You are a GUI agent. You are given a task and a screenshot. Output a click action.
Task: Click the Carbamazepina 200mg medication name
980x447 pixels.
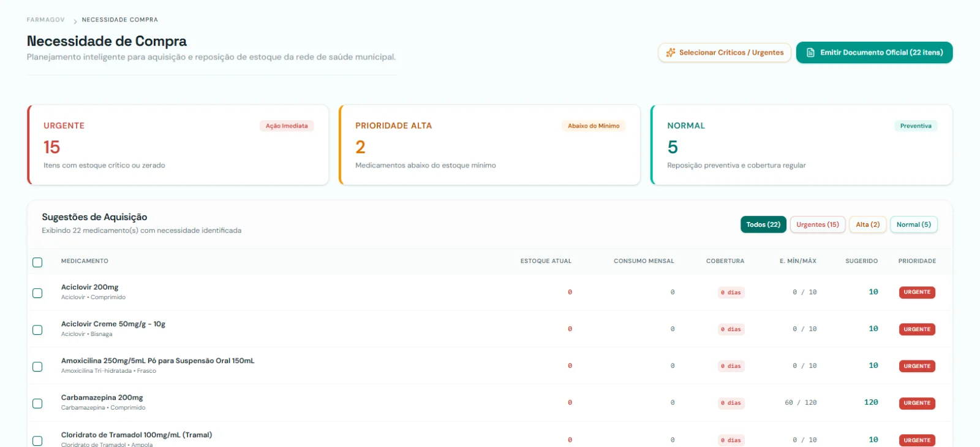coord(102,397)
